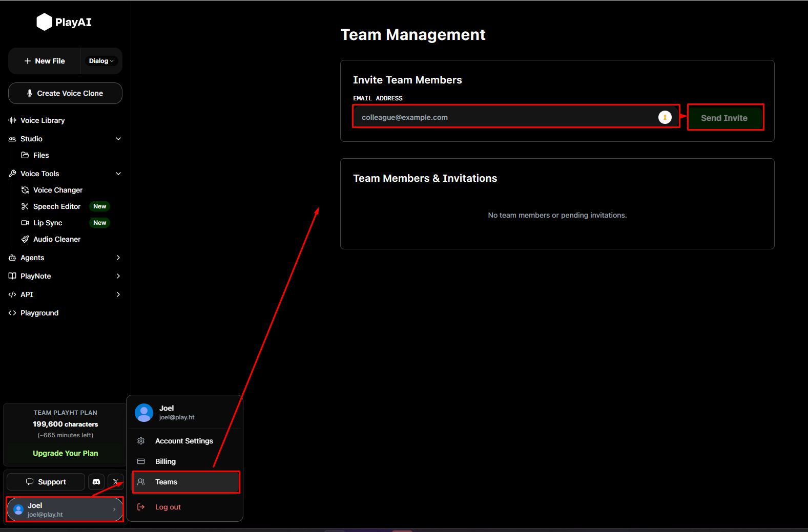The width and height of the screenshot is (808, 532).
Task: Click the New badge beside Speech Editor
Action: (x=100, y=206)
